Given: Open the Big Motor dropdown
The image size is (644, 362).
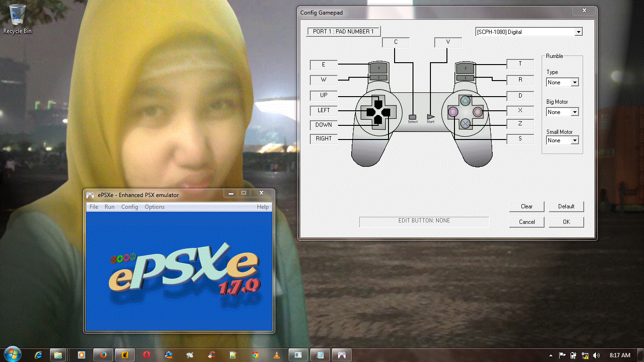Looking at the screenshot, I should coord(562,112).
